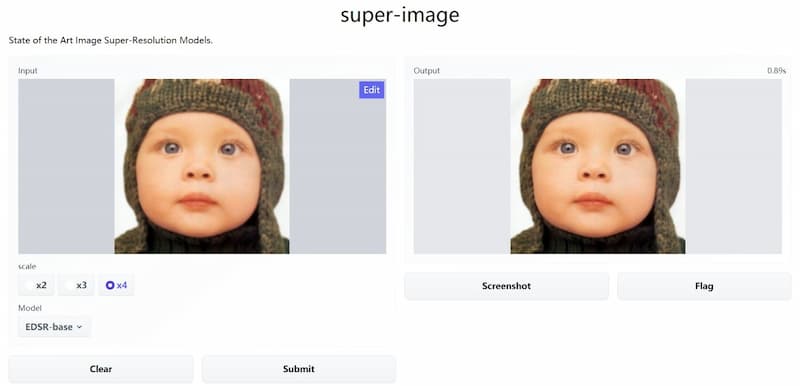Image resolution: width=800 pixels, height=386 pixels.
Task: Open the EDSR-base model dropdown
Action: 54,327
